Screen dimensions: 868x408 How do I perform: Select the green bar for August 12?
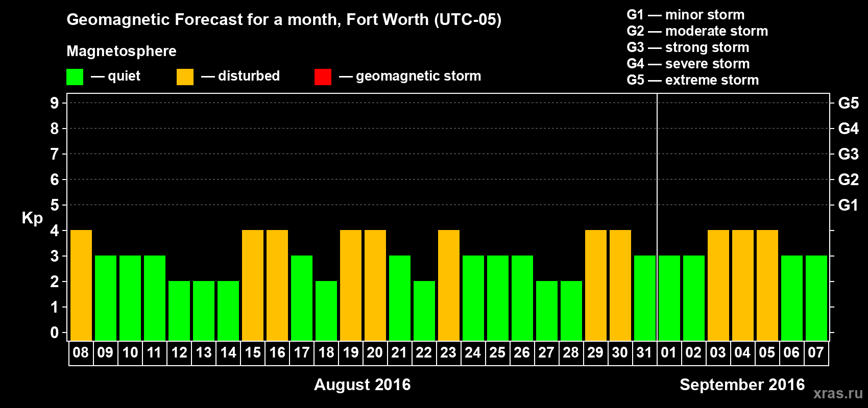(179, 311)
